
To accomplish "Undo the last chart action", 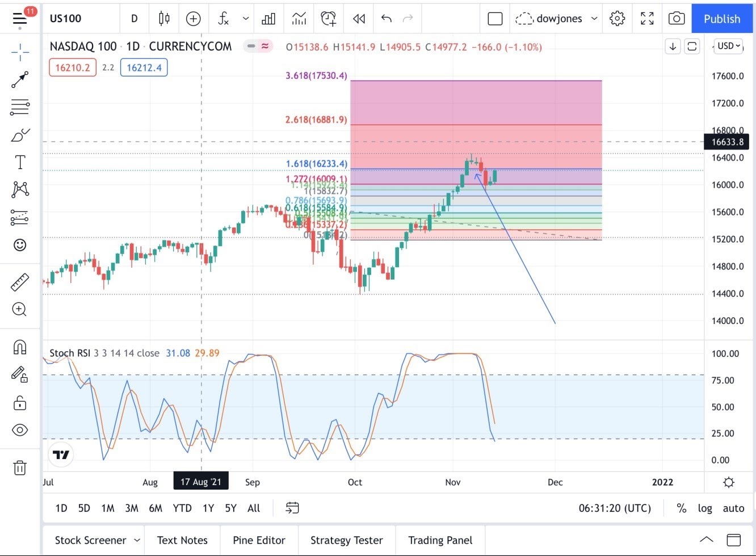I will (387, 19).
